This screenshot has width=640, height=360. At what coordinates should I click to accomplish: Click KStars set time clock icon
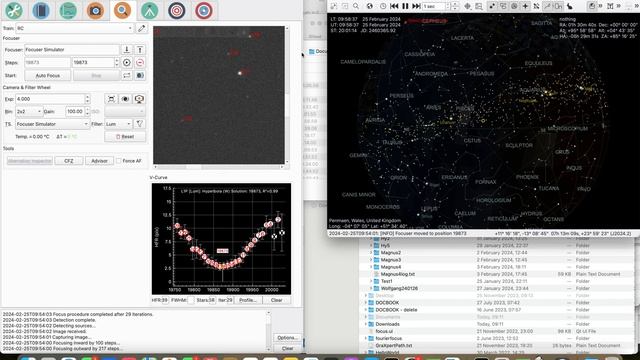383,6
